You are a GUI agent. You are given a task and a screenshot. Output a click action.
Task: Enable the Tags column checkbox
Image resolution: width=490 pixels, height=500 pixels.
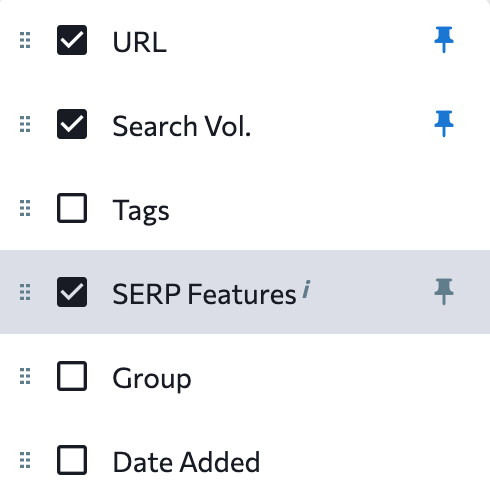click(72, 208)
